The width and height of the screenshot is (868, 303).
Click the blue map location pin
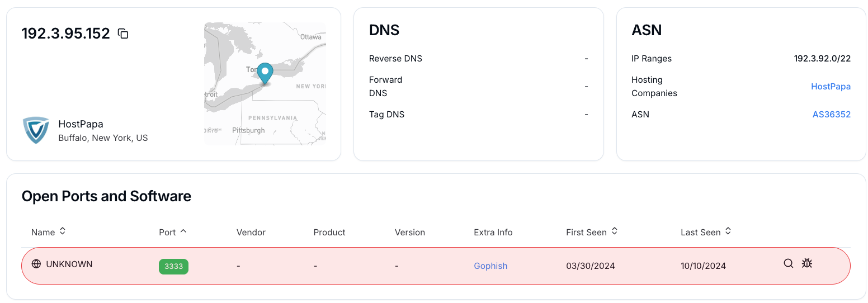(265, 74)
